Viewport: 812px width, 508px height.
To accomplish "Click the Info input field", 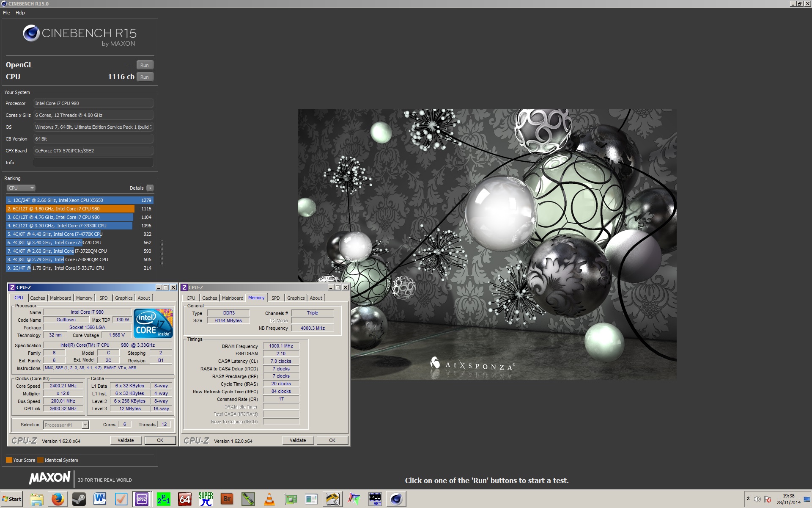I will [93, 163].
